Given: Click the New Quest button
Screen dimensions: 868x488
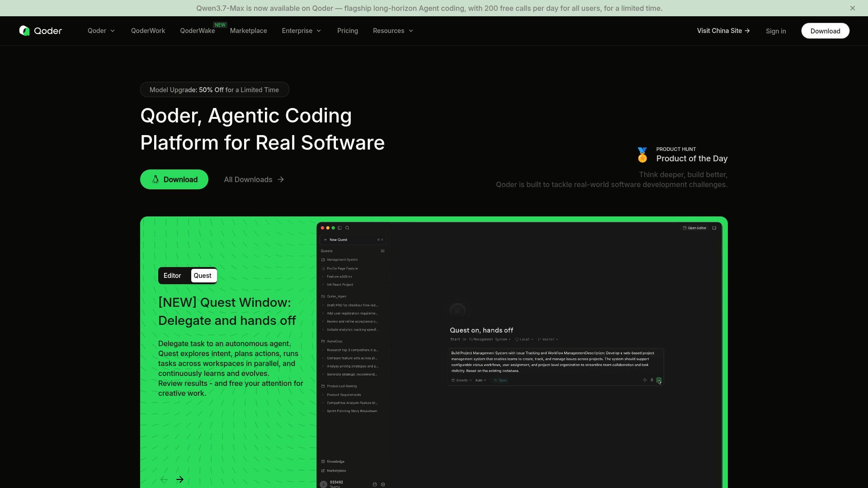Looking at the screenshot, I should click(353, 240).
